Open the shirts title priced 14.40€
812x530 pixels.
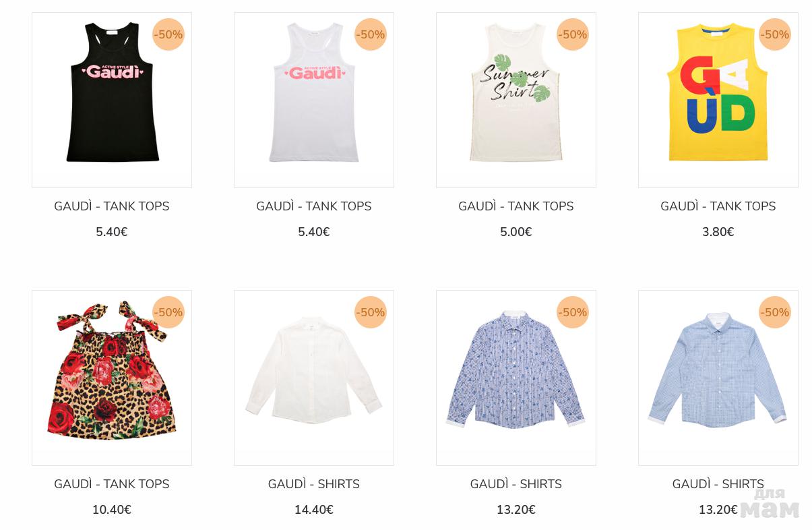coord(314,484)
